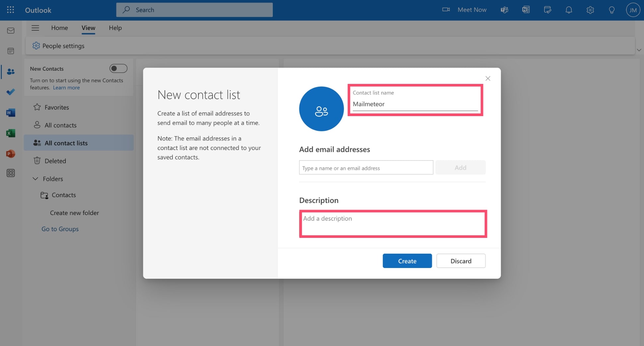Click the Add a description box

click(393, 224)
